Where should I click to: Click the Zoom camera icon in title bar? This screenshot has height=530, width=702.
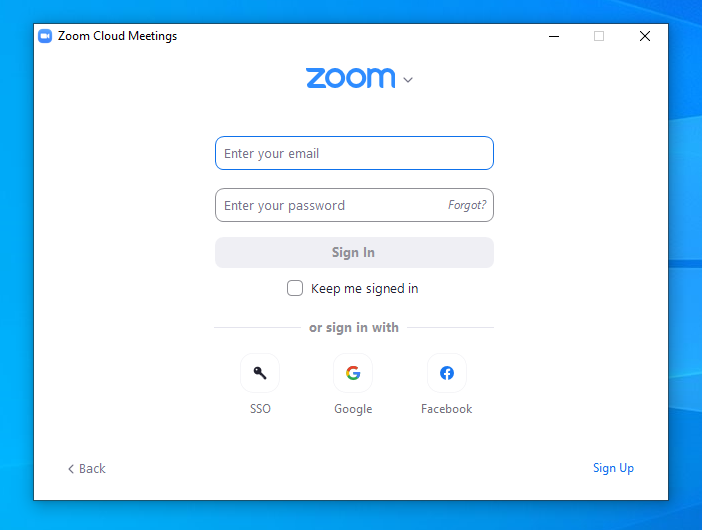[45, 36]
